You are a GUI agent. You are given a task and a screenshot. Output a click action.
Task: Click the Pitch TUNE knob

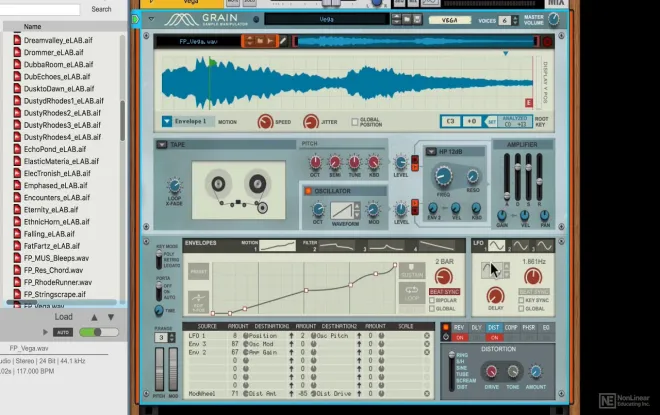point(354,162)
